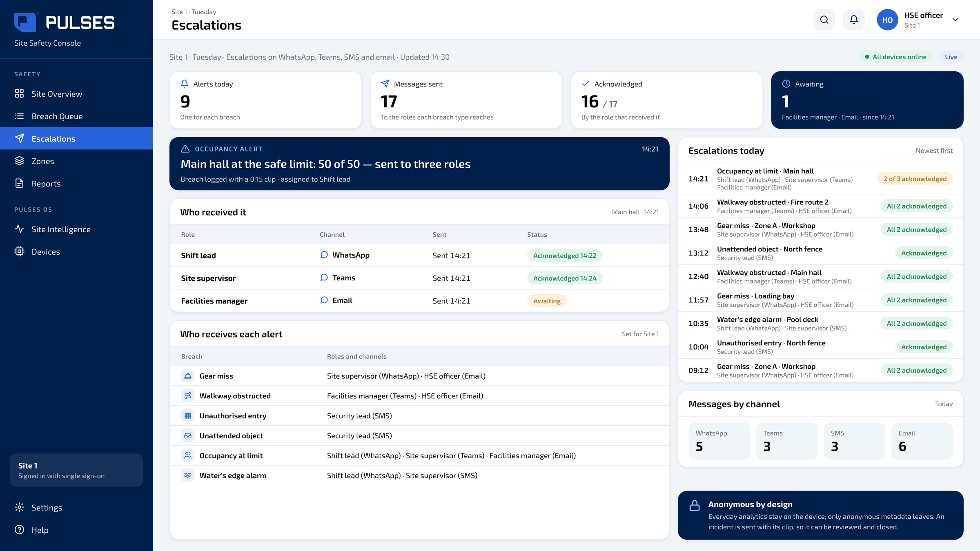Open the 14:06 Walkway obstructed Fire route 2 row
Screen dimensions: 980x551
click(x=820, y=206)
